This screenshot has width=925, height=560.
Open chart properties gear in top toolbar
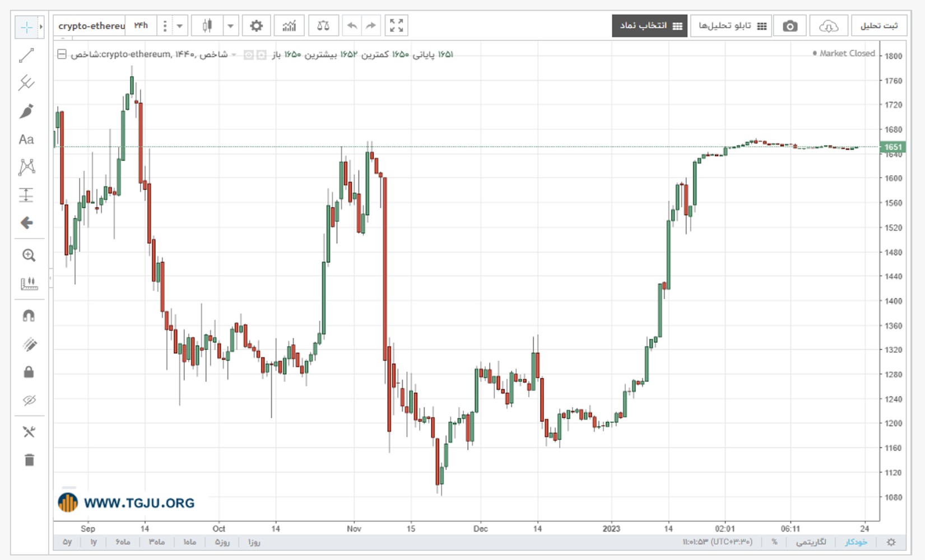257,26
